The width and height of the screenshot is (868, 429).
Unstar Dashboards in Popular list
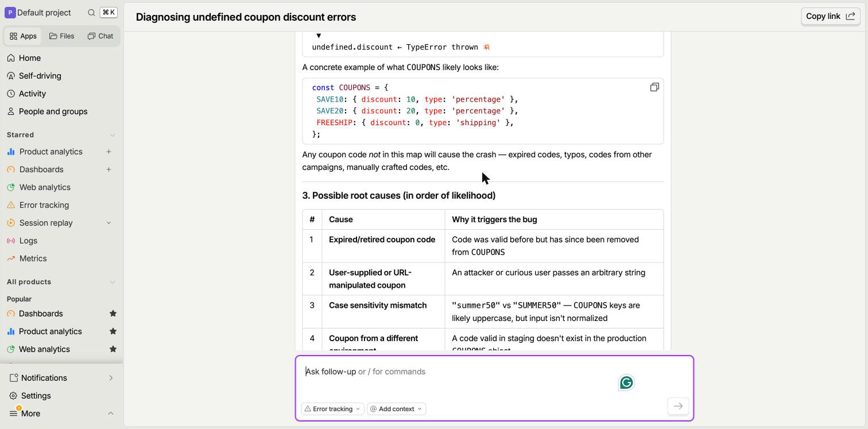tap(113, 314)
